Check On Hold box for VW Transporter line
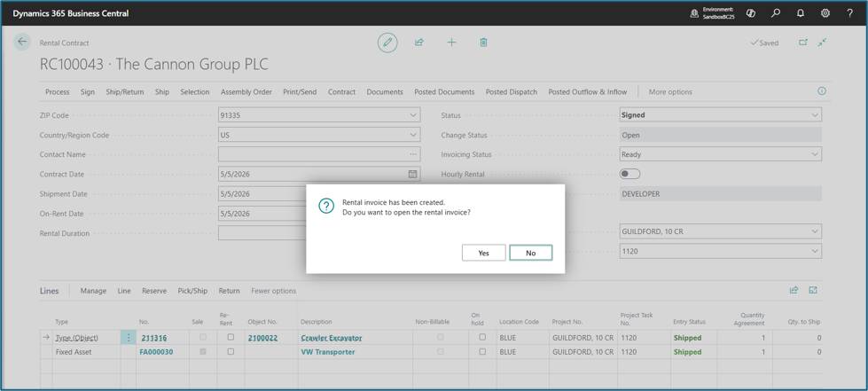 tap(482, 351)
